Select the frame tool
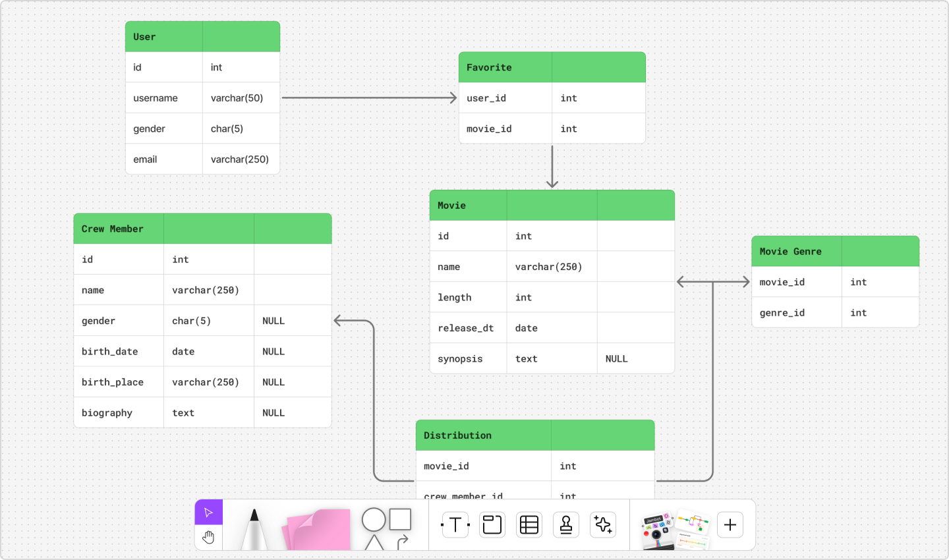Viewport: 949px width, 560px height. (492, 524)
